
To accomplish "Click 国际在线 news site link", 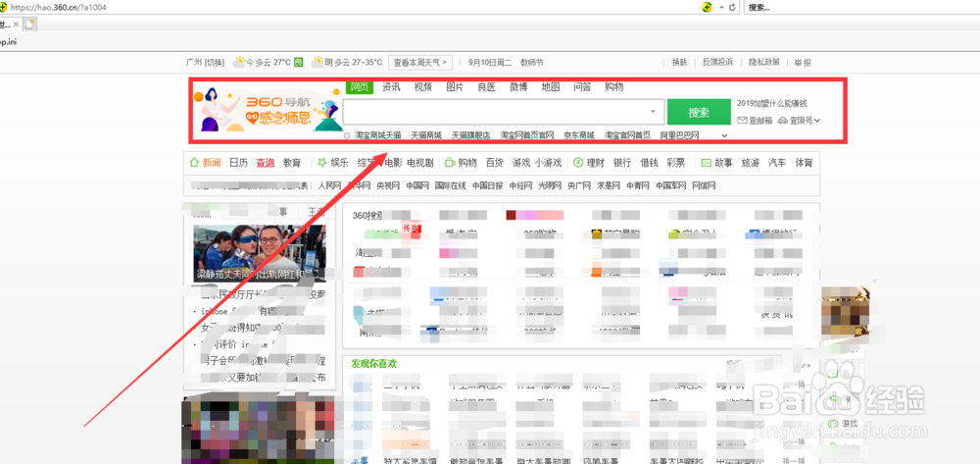I will 451,185.
